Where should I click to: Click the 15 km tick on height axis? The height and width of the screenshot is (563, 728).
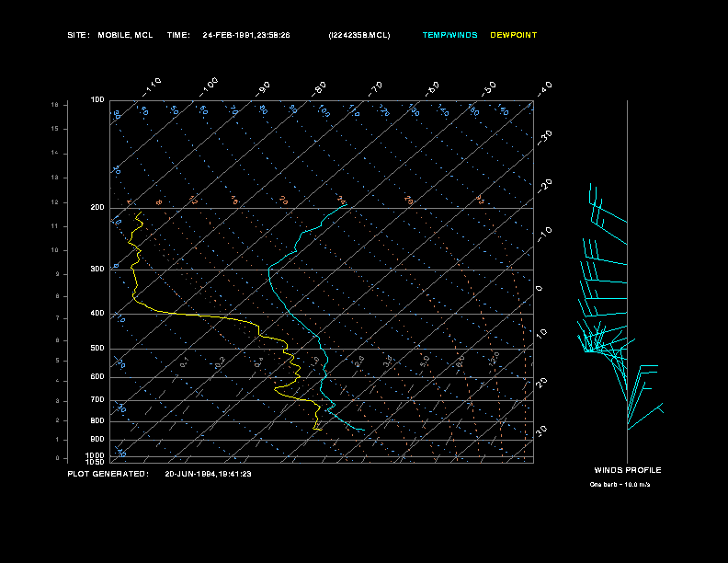tap(55, 129)
